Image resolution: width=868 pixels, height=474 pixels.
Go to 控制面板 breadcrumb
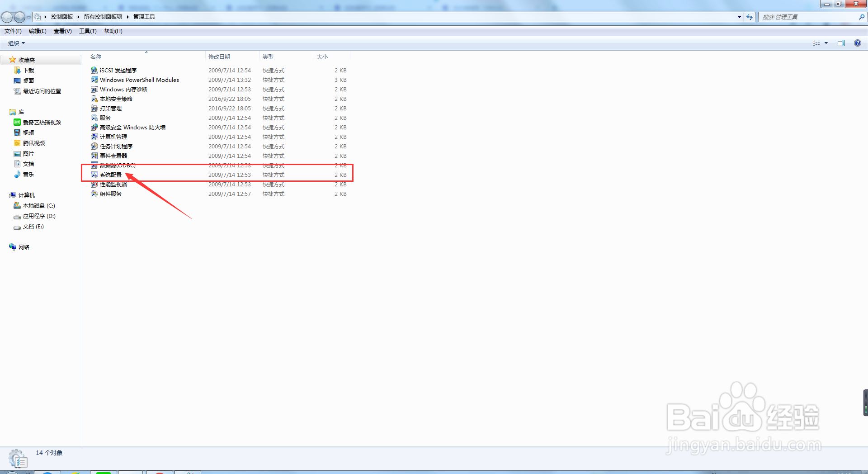pos(61,17)
